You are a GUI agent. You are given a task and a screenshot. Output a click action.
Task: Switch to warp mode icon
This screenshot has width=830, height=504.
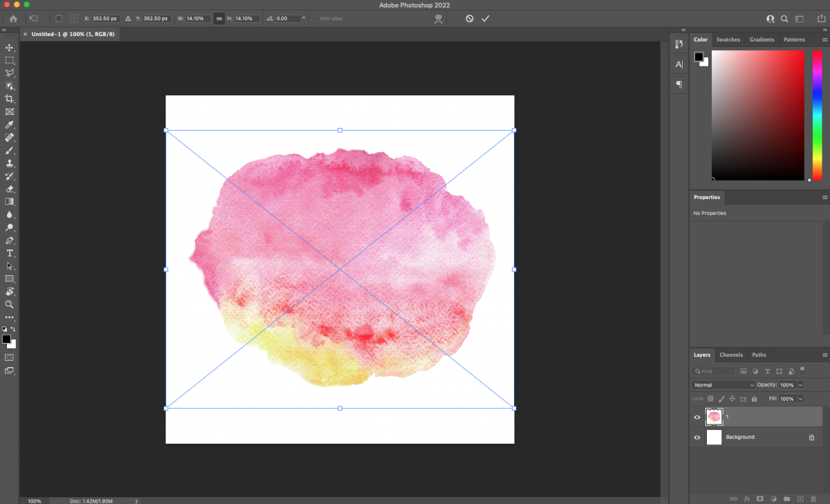tap(439, 19)
